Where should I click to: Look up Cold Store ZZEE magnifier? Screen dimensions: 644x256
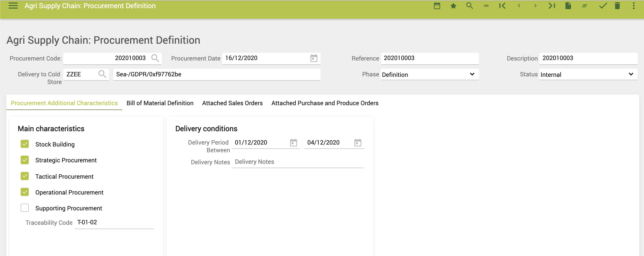pyautogui.click(x=102, y=74)
